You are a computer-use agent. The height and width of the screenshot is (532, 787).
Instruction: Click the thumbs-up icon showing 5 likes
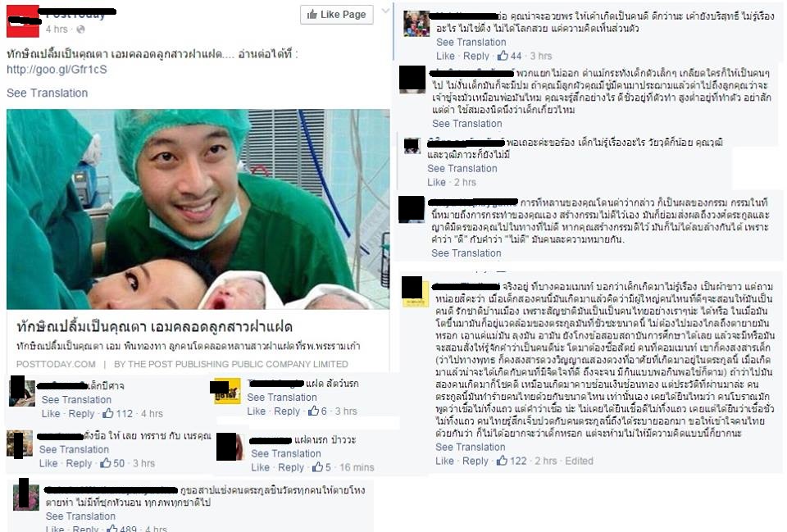[x=317, y=467]
